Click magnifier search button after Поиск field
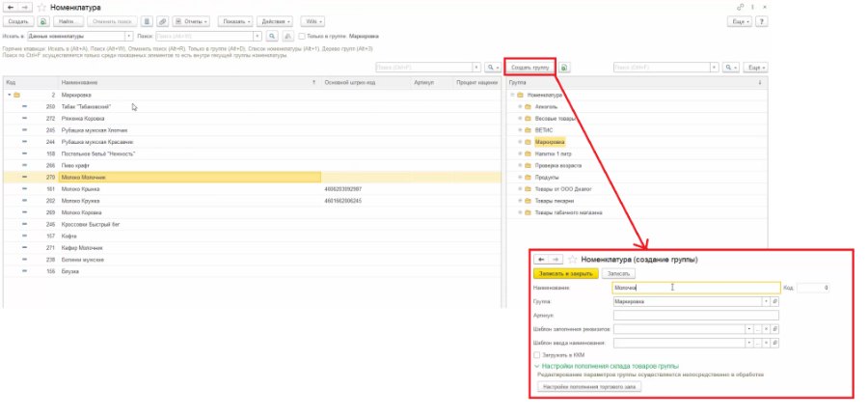This screenshot has width=868, height=417. click(272, 36)
